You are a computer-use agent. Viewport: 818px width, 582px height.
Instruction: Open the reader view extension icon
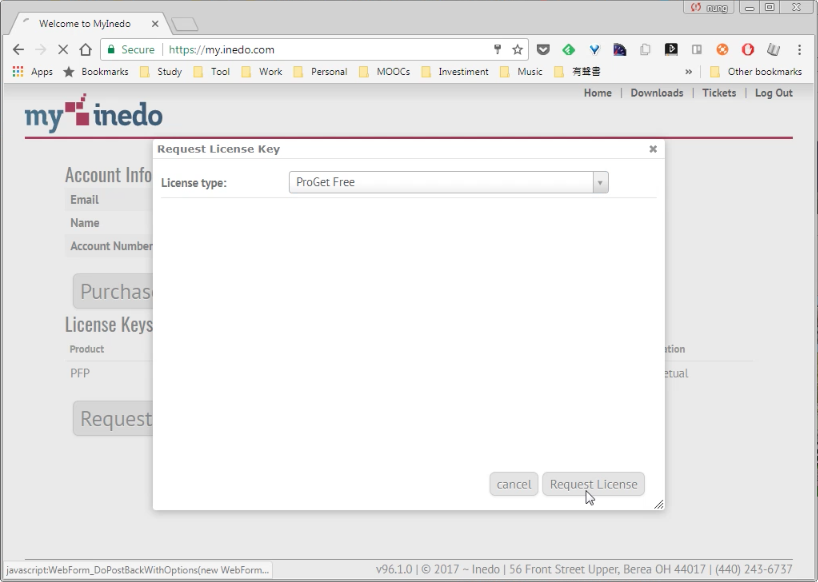pyautogui.click(x=696, y=50)
